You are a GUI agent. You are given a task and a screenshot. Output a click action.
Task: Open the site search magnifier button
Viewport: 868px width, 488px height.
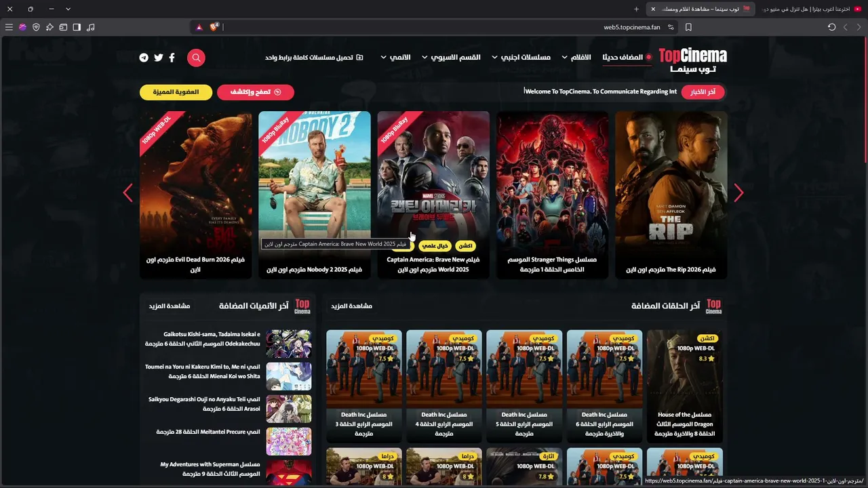point(196,58)
